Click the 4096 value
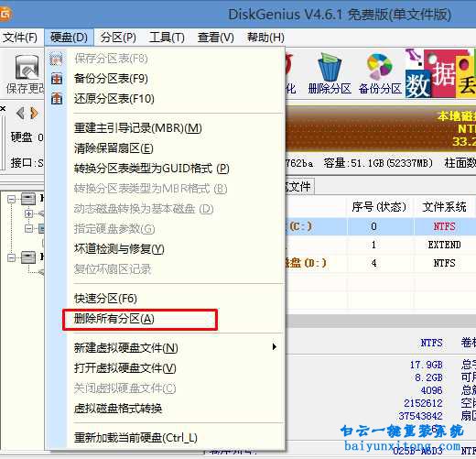The image size is (476, 459). (431, 390)
